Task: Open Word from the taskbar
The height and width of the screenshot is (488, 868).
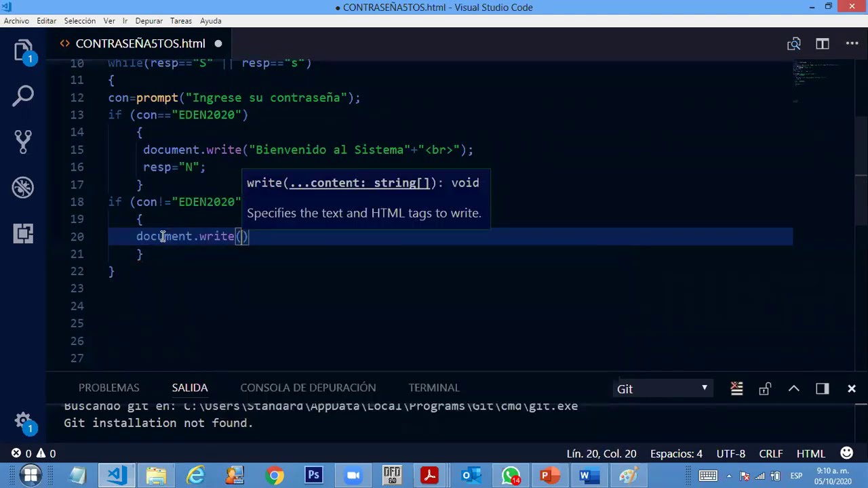Action: coord(588,475)
